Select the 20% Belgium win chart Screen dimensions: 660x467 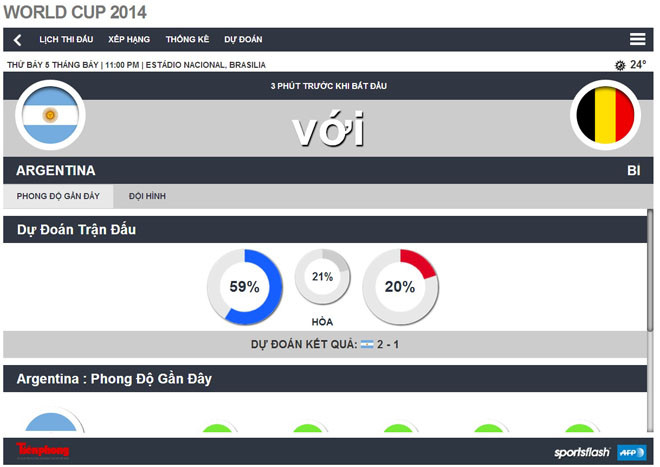click(x=400, y=287)
